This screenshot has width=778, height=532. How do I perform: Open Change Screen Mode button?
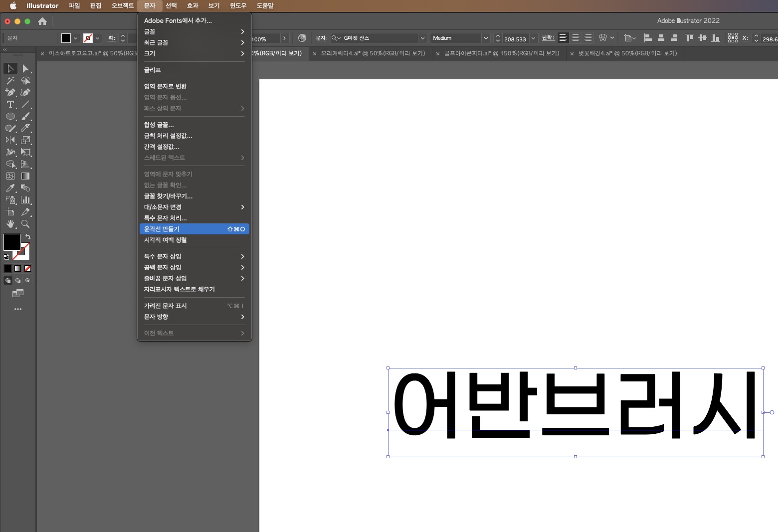18,294
